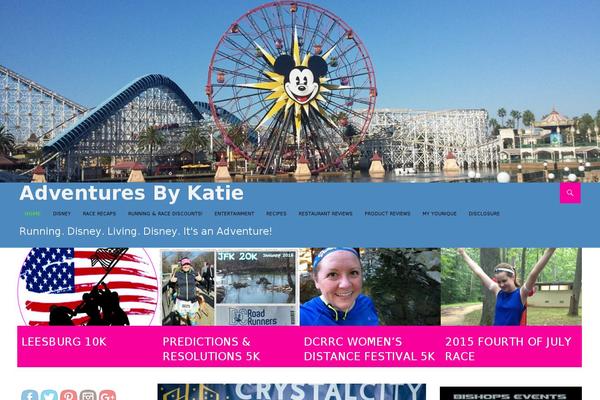600x400 pixels.
Task: Open the pink search icon
Action: tap(570, 193)
